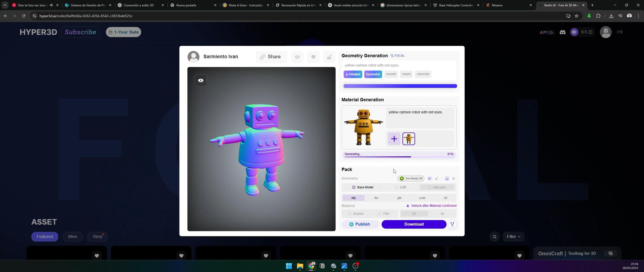Viewport: 644px width, 272px height.
Task: Open the asset search magnifier icon
Action: click(x=494, y=237)
